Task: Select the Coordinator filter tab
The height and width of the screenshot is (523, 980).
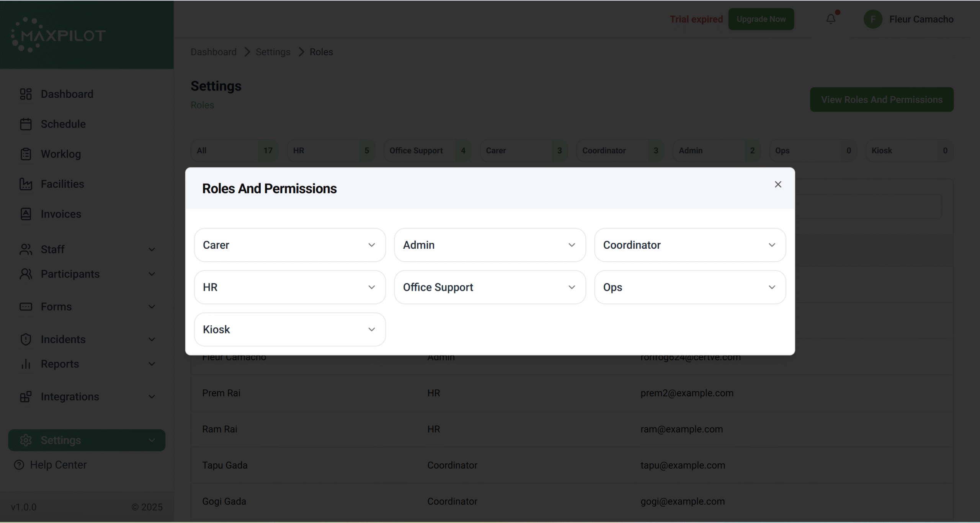Action: pyautogui.click(x=620, y=151)
